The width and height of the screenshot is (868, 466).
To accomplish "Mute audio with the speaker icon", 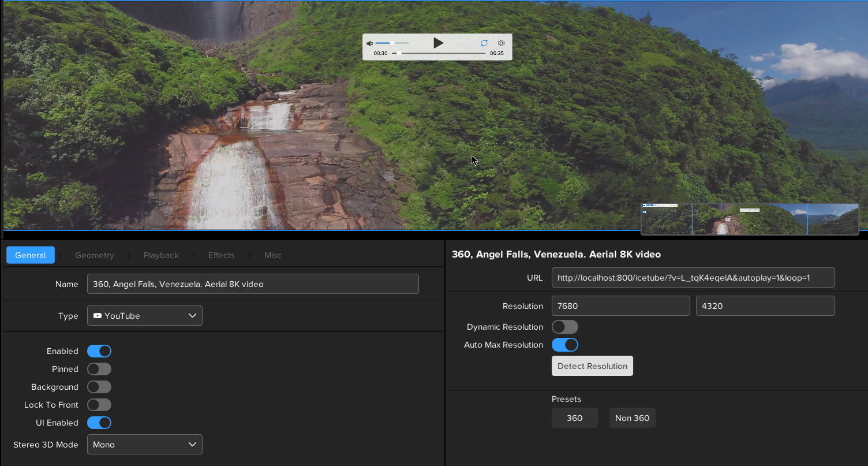I will pos(370,43).
